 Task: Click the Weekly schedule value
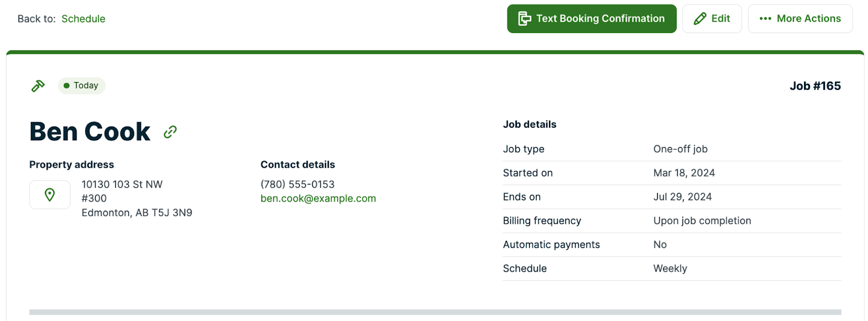click(670, 269)
